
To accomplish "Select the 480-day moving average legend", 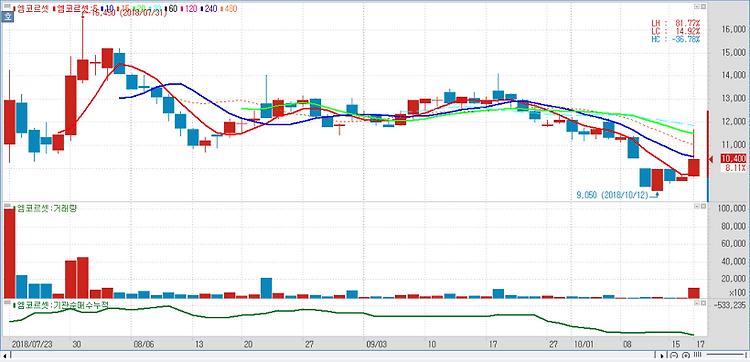I will 229,9.
